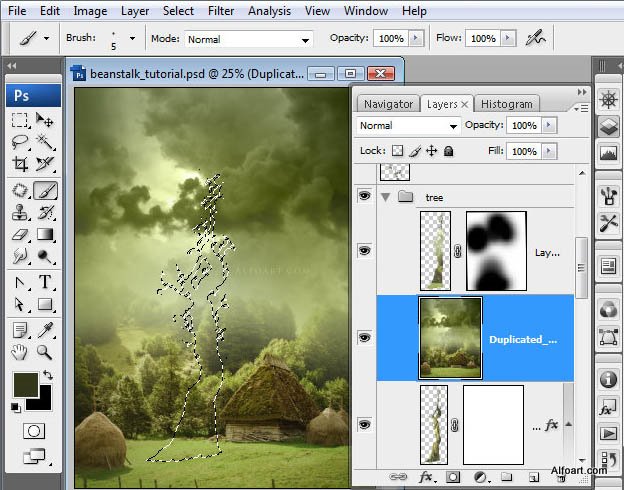624x490 pixels.
Task: Select the Zoom tool
Action: (45, 352)
